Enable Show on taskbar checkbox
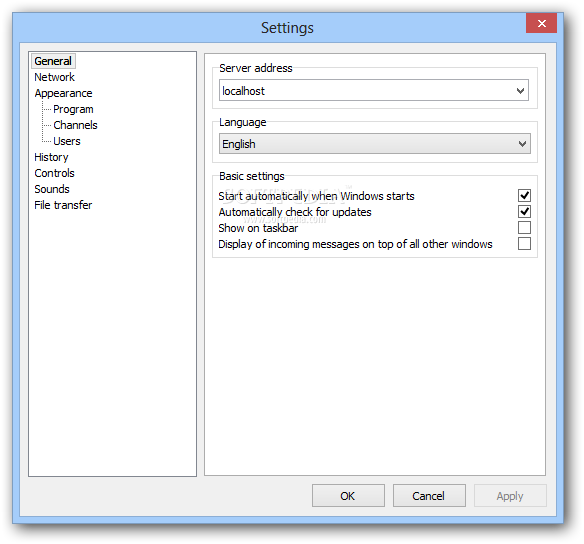Viewport: 584px width, 544px height. pos(524,228)
